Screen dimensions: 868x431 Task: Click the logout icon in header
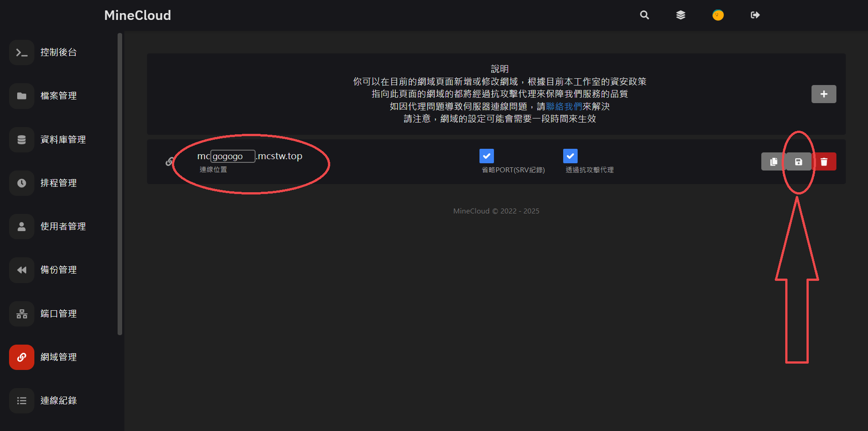click(755, 15)
